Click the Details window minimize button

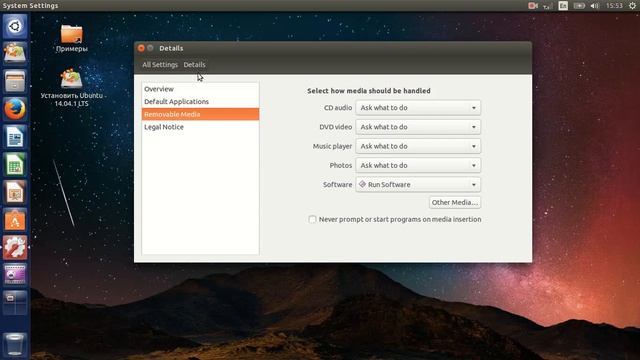point(150,48)
